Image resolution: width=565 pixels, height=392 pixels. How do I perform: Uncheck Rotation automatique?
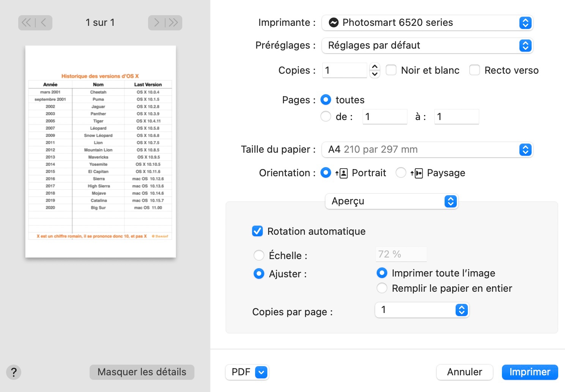click(257, 231)
